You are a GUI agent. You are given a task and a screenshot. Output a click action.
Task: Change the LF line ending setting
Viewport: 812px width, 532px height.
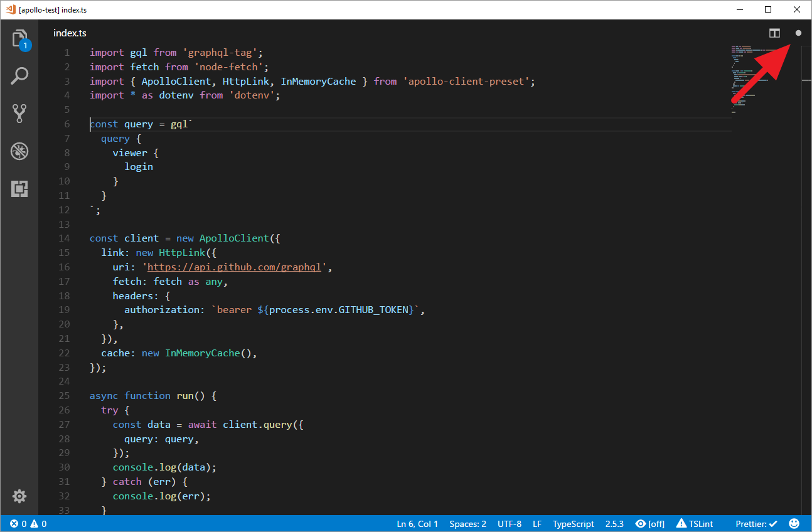537,523
